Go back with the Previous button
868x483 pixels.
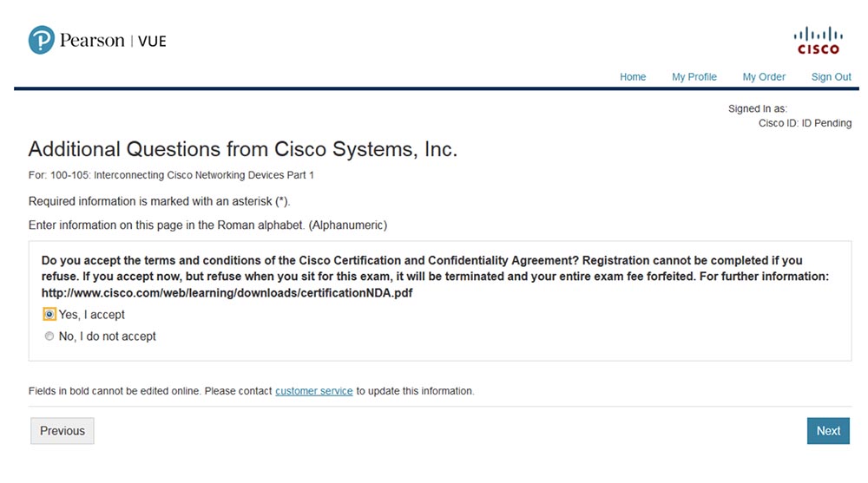pyautogui.click(x=62, y=430)
